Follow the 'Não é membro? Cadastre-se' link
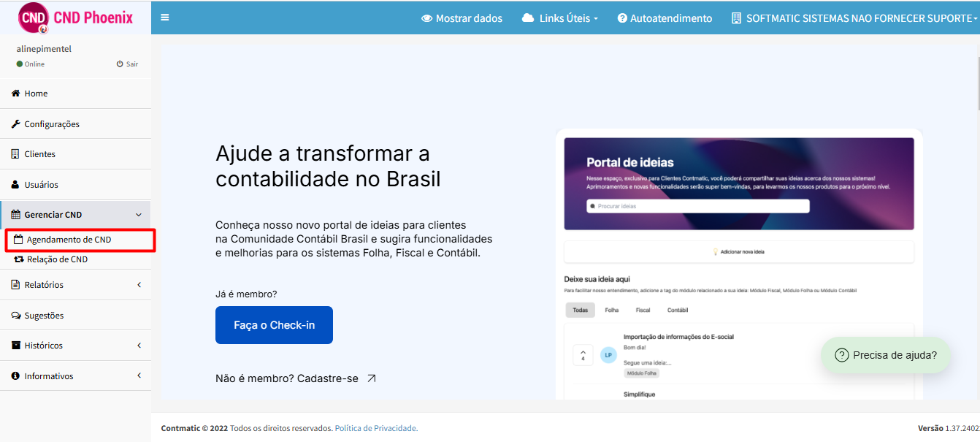 (296, 378)
